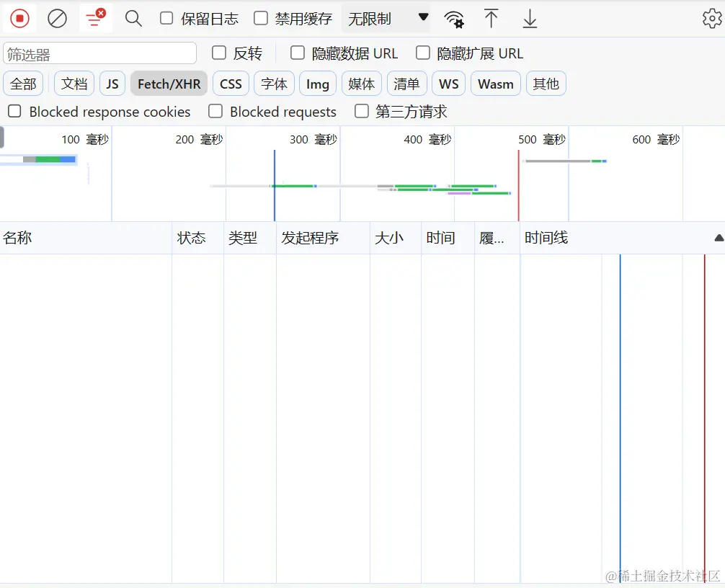
Task: Click request bar after 500 毫秒 marker
Action: coord(564,161)
